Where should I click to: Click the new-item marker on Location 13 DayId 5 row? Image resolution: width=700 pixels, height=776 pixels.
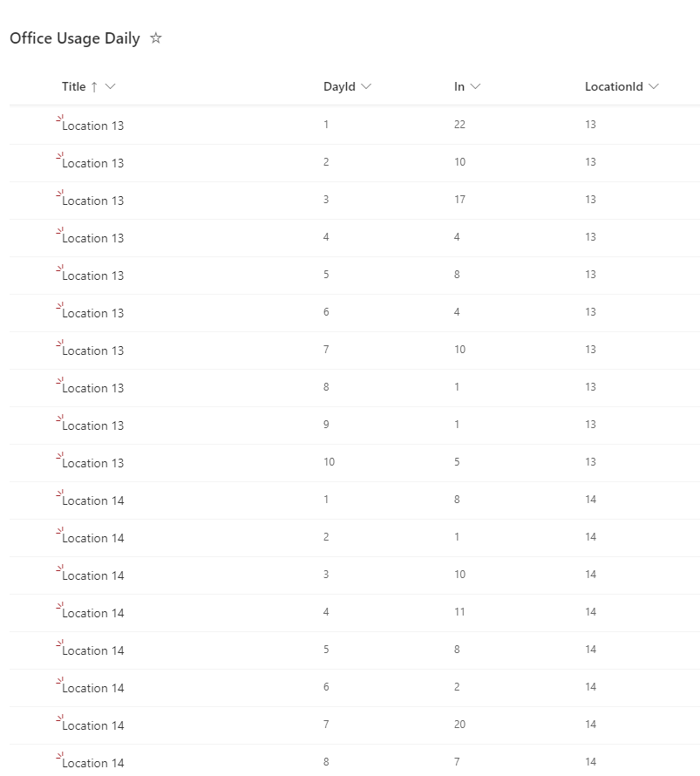(59, 269)
